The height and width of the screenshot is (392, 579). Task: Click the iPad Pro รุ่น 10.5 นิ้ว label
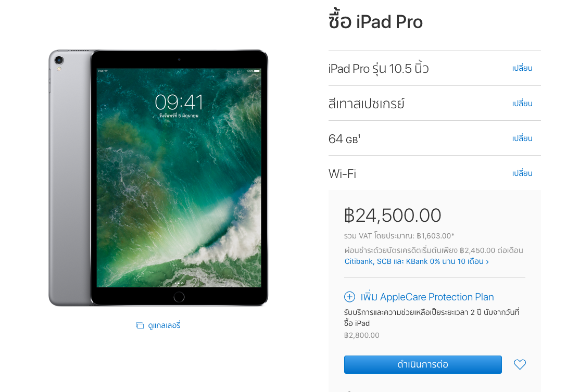click(379, 69)
